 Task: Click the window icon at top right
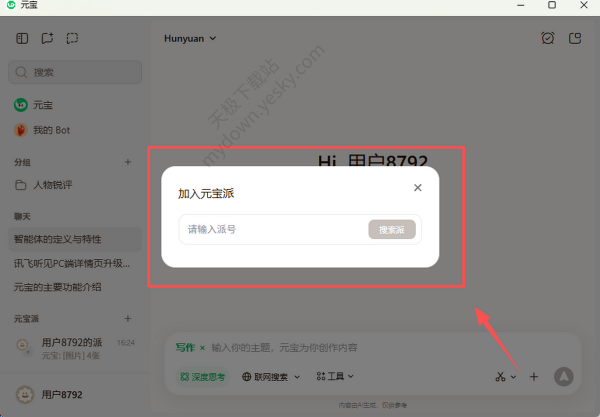pyautogui.click(x=575, y=39)
